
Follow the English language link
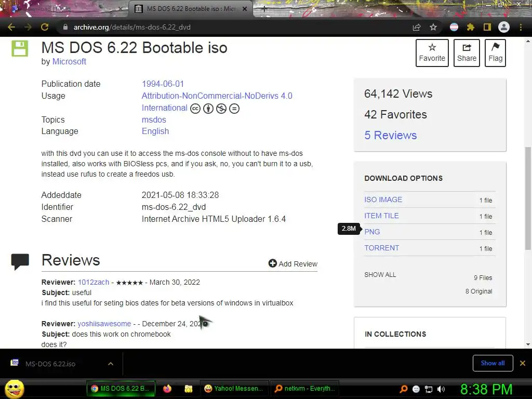155,131
